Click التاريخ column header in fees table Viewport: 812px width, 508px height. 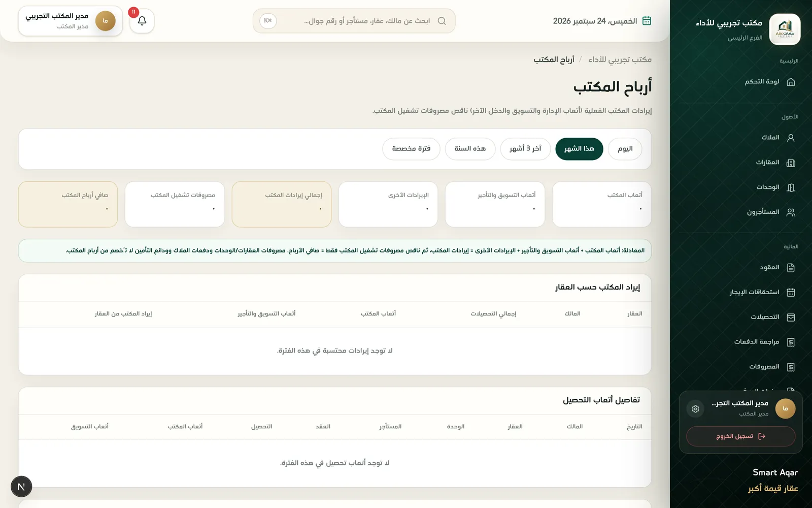(x=634, y=427)
